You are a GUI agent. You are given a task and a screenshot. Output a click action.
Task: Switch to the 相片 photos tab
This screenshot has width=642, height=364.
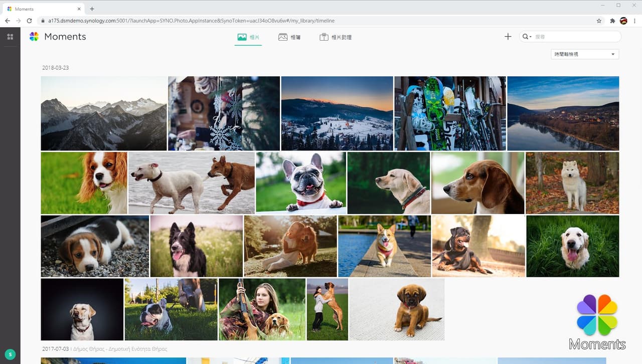[x=248, y=37]
